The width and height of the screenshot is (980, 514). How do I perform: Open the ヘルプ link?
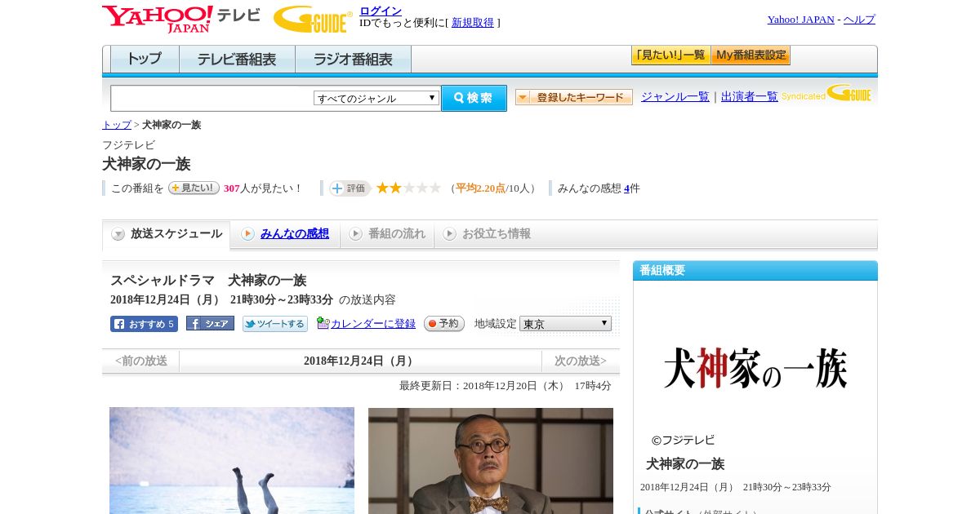[859, 20]
